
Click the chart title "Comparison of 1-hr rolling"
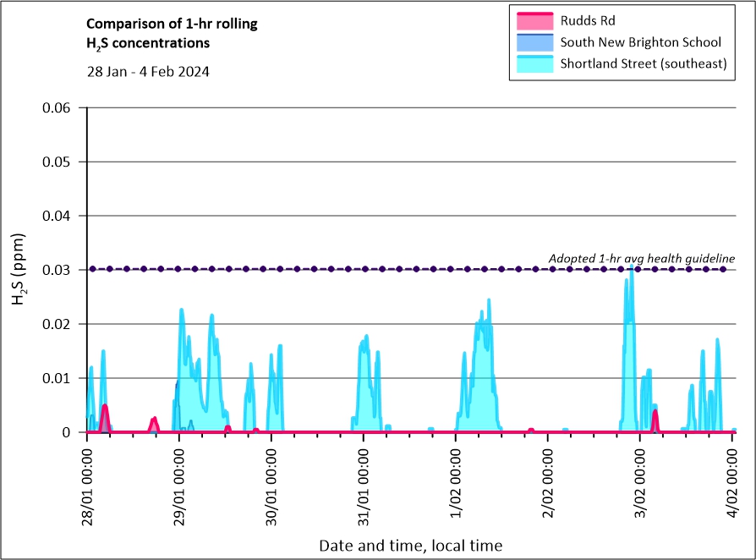(x=173, y=24)
